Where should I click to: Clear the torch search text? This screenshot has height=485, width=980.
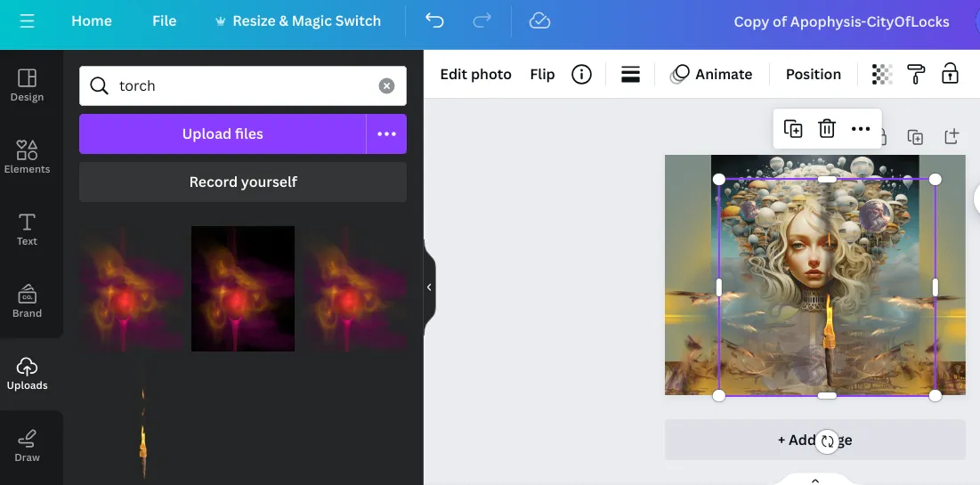[x=387, y=85]
